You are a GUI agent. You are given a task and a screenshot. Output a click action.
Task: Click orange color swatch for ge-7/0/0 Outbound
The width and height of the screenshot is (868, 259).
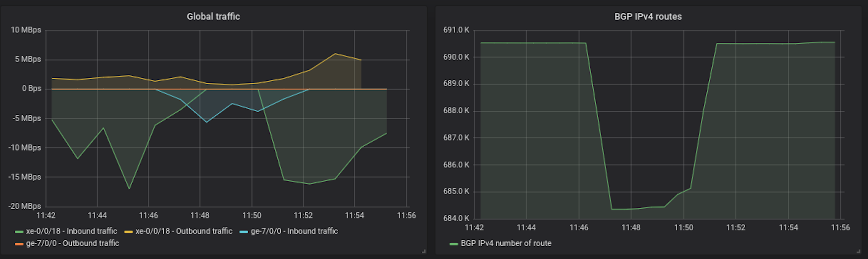(x=19, y=244)
